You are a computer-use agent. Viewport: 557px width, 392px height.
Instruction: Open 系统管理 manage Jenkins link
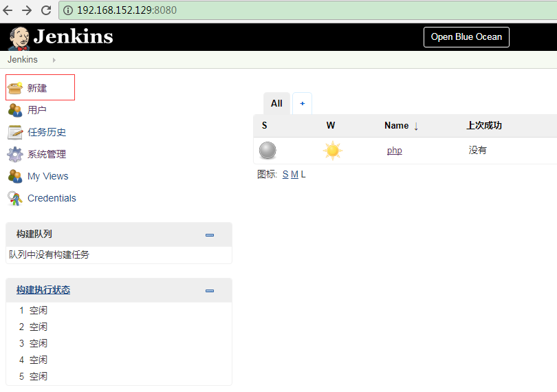(x=47, y=154)
